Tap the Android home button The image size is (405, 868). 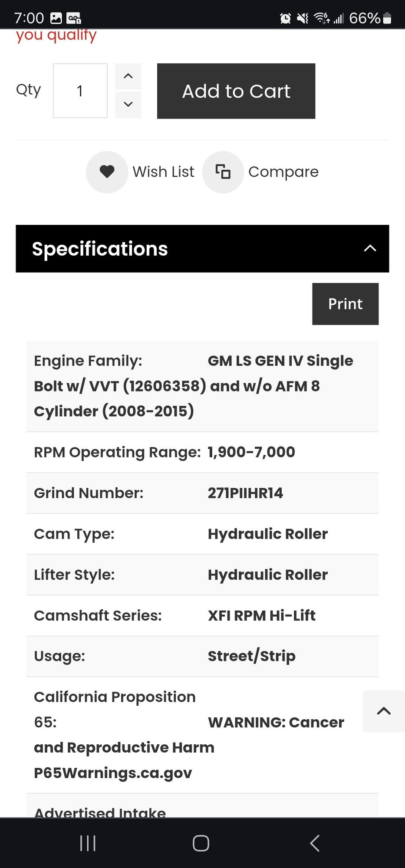click(x=201, y=843)
